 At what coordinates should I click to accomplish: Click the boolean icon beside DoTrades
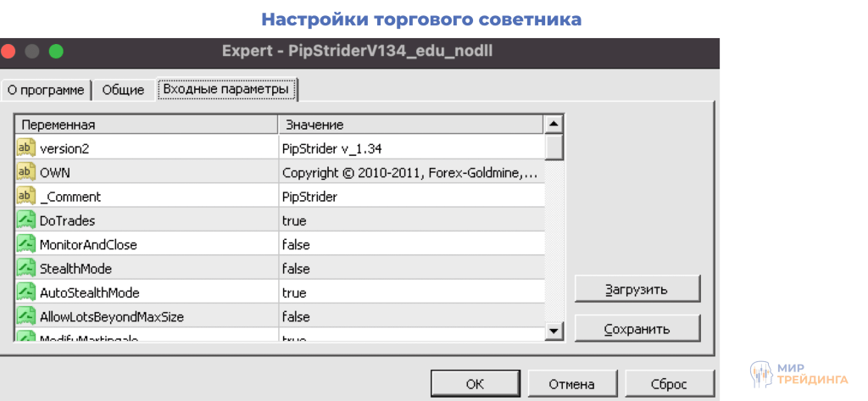[x=26, y=220]
